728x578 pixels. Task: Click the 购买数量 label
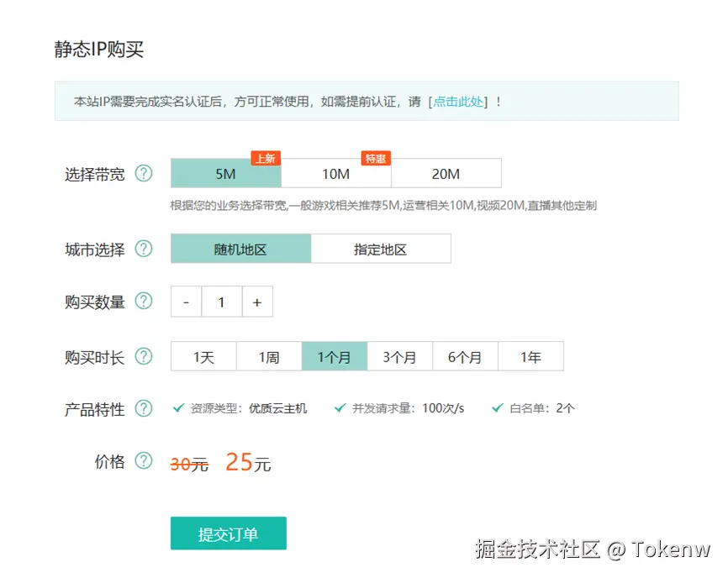point(95,302)
